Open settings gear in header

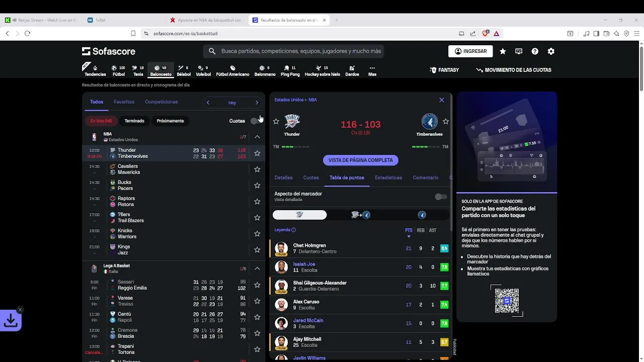551,51
